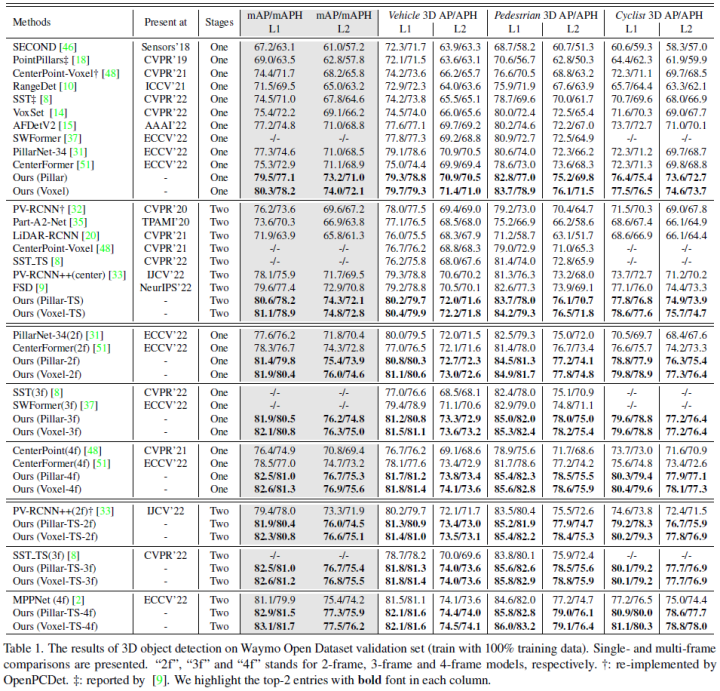The height and width of the screenshot is (691, 720).
Task: Select Cyclist L2 value '78.8/78.0'
Action: [686, 626]
